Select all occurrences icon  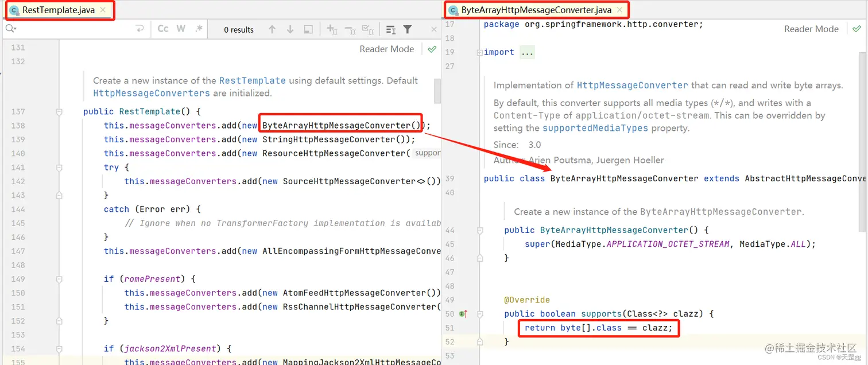coord(368,29)
